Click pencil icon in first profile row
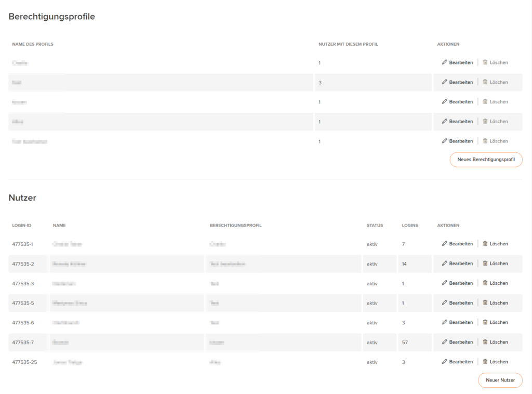Image resolution: width=532 pixels, height=394 pixels. tap(445, 62)
